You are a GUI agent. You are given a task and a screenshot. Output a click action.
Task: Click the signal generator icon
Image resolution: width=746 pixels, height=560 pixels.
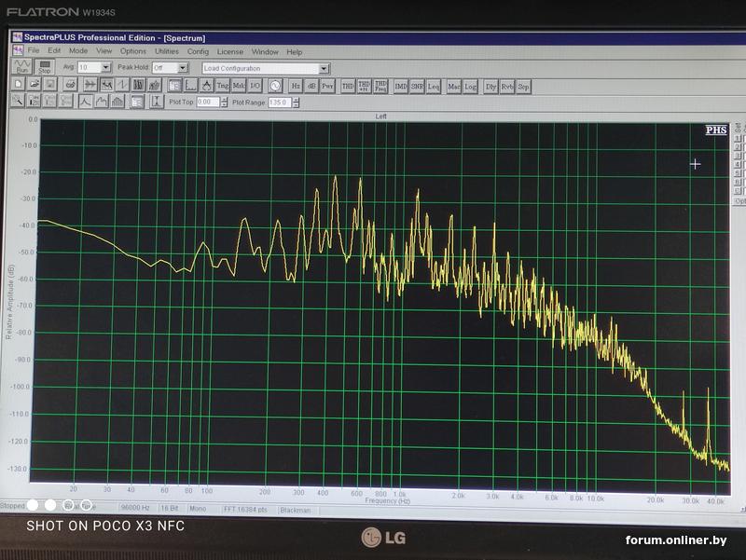coord(275,86)
